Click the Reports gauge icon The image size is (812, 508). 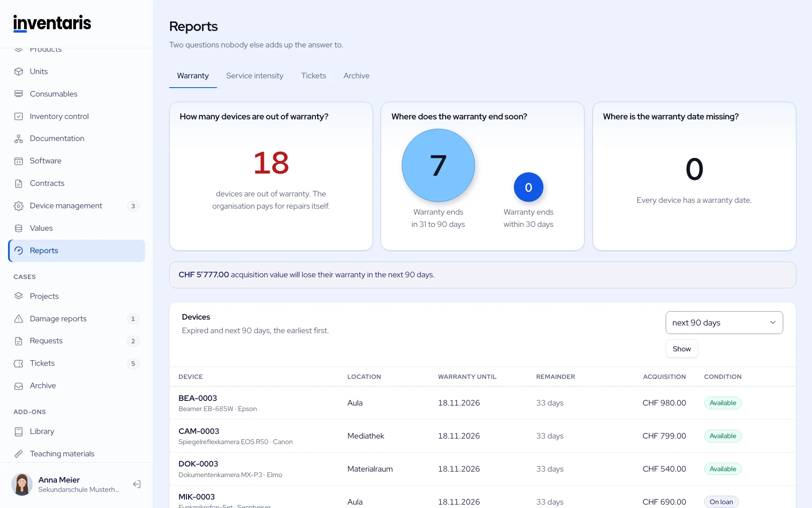click(19, 251)
